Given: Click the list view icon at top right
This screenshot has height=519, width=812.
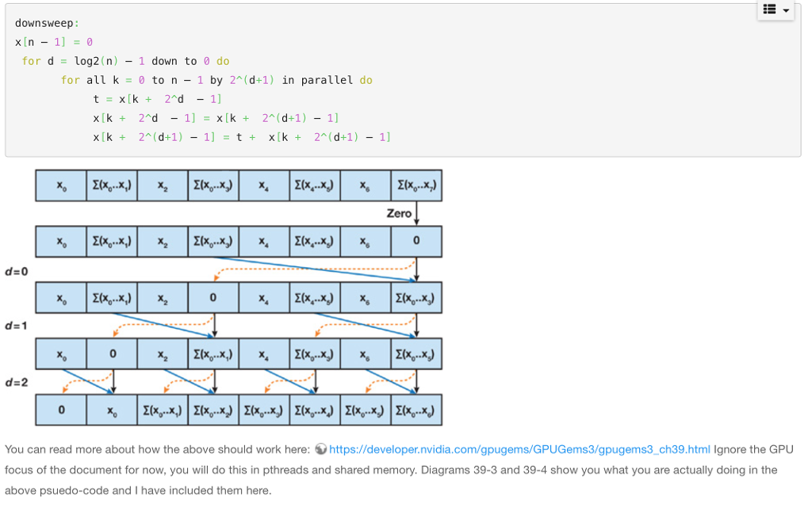Looking at the screenshot, I should [768, 11].
